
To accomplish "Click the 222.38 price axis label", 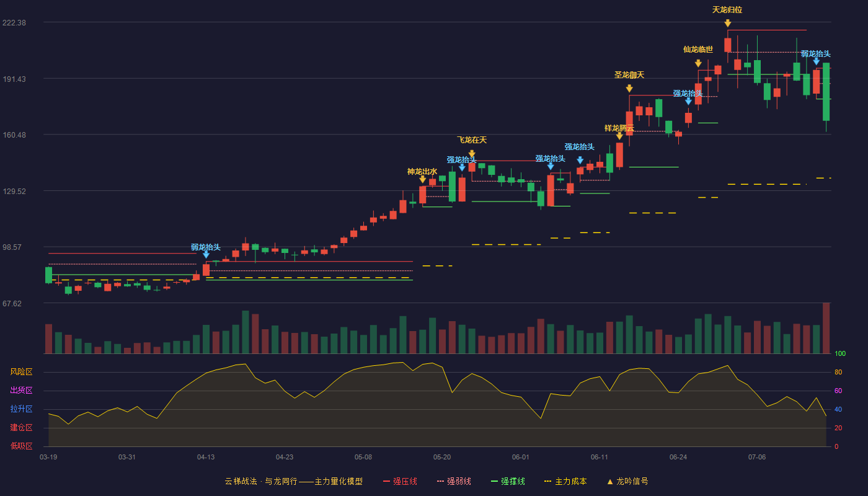I will click(x=14, y=23).
